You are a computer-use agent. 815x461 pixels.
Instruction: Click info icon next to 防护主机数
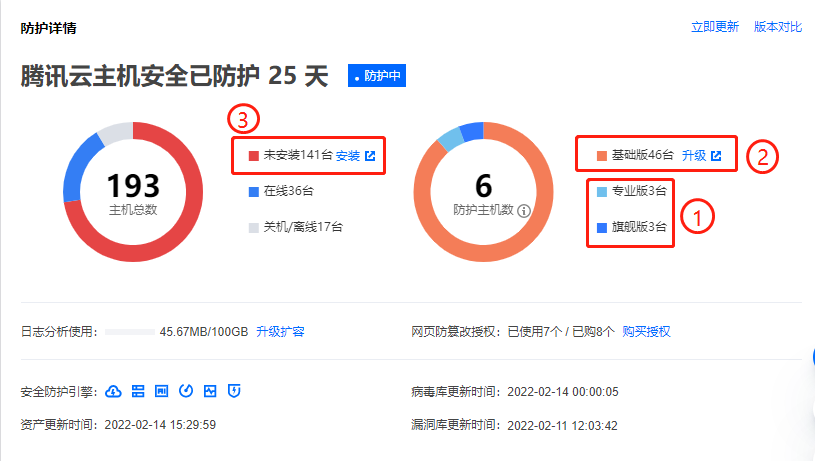point(524,210)
